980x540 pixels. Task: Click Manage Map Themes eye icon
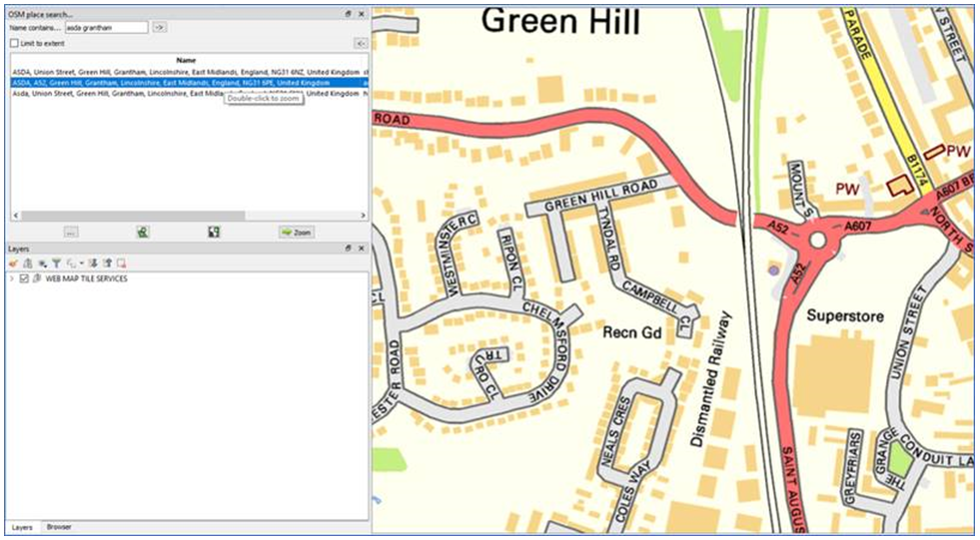tap(43, 264)
